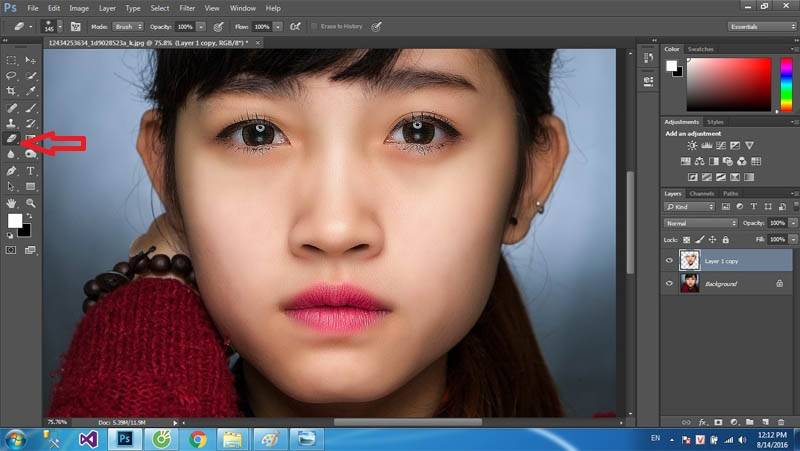Select the Zoom tool
800x451 pixels.
[x=31, y=203]
